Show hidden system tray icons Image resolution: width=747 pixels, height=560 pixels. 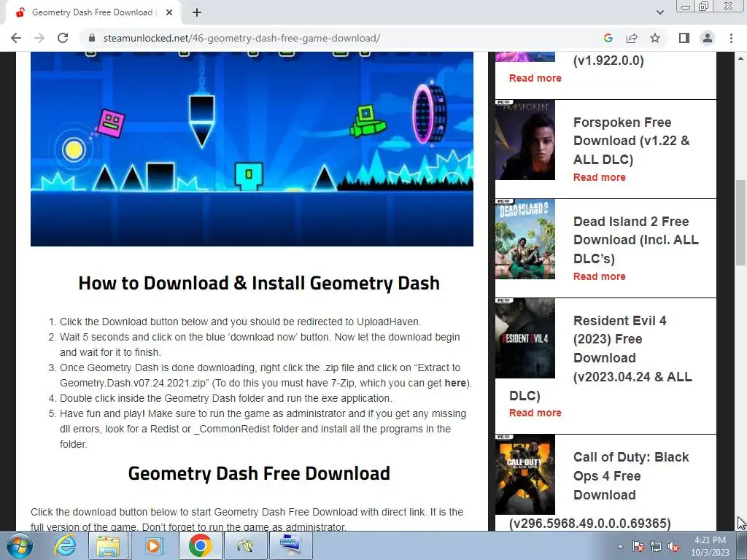point(620,546)
